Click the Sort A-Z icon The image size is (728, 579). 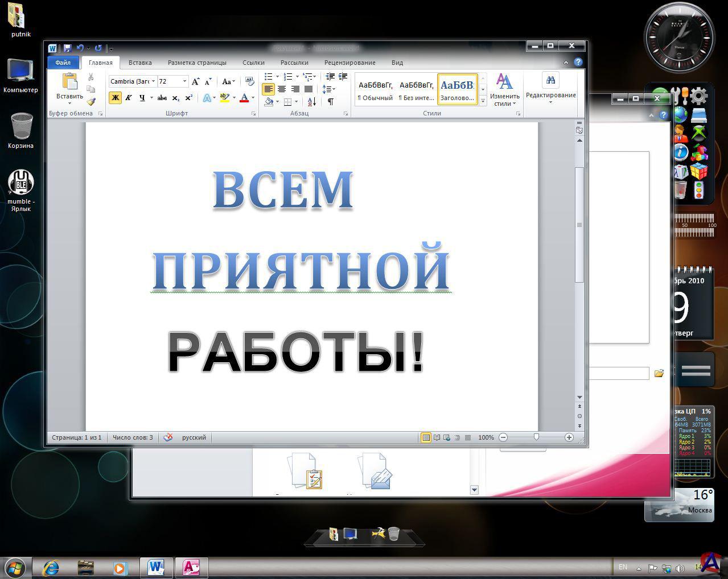pos(311,102)
